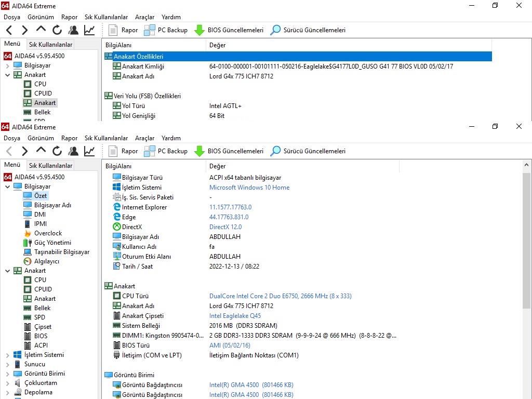Expand the Sunucu node

(x=7, y=365)
